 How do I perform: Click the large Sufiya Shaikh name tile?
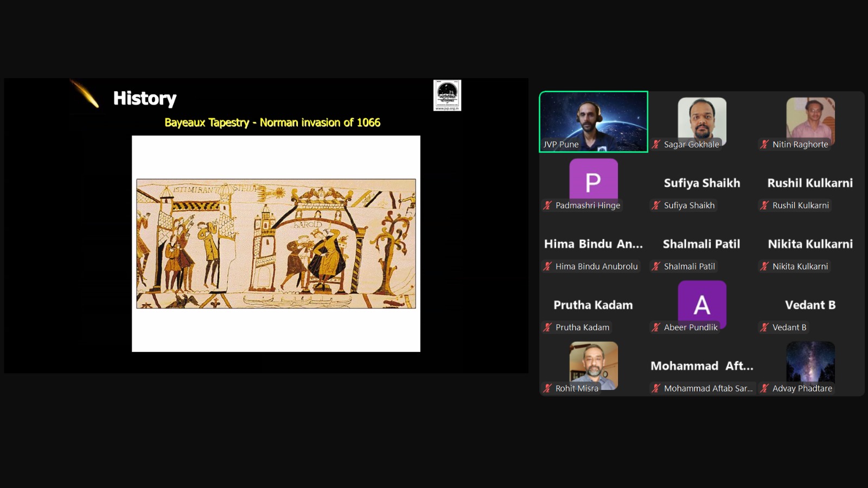pos(702,183)
